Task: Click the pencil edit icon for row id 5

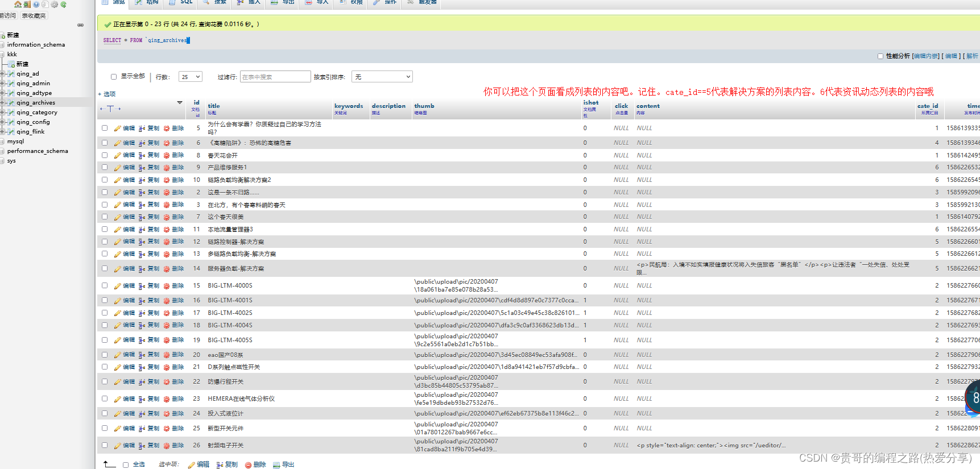Action: tap(117, 128)
